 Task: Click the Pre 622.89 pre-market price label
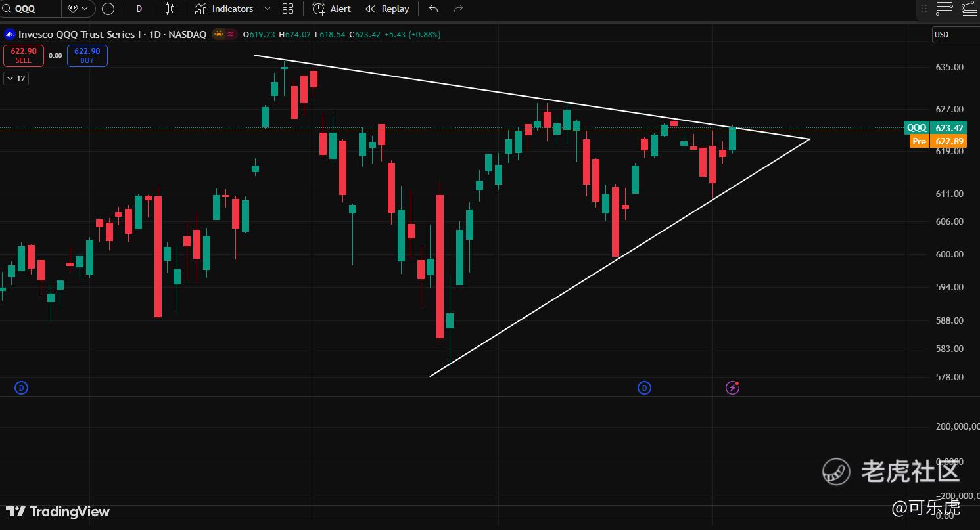(938, 141)
